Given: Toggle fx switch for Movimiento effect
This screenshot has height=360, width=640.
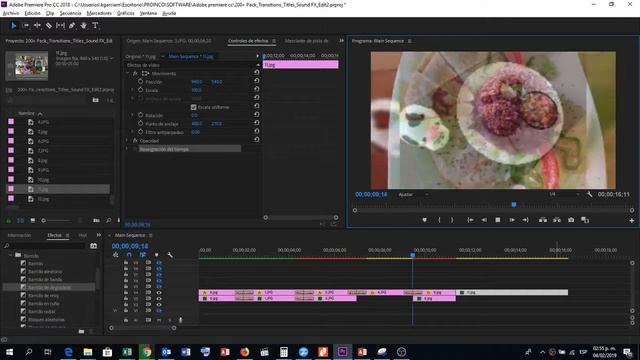Looking at the screenshot, I should pos(135,73).
